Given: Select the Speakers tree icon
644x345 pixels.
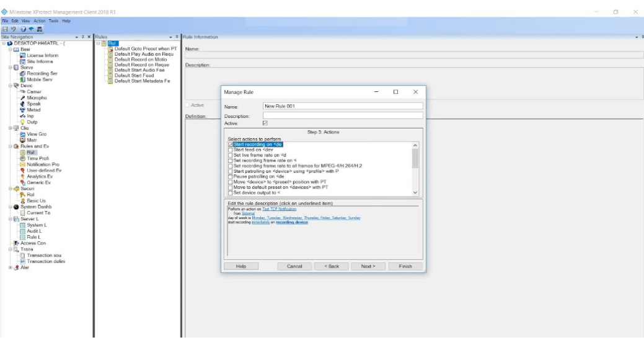Looking at the screenshot, I should (22, 104).
